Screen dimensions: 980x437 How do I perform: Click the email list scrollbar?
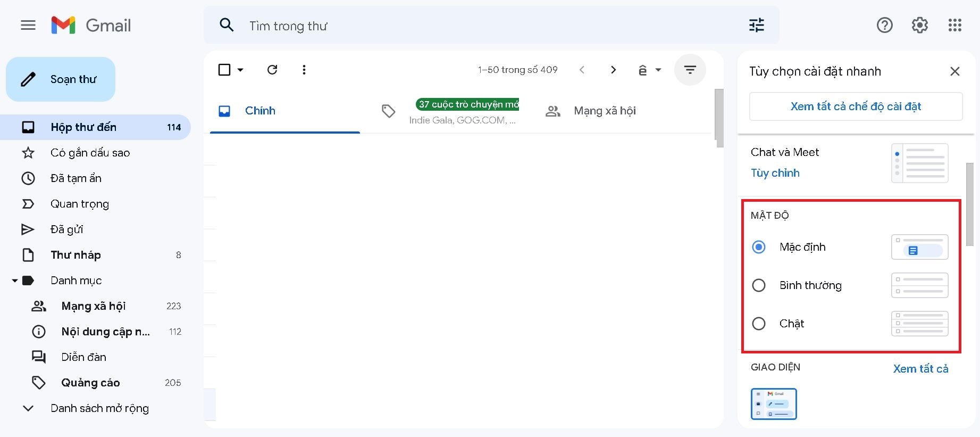pyautogui.click(x=719, y=118)
